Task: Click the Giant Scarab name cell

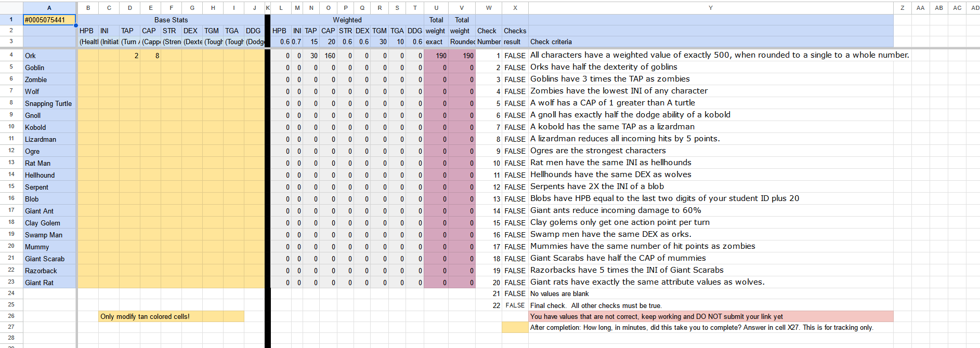Action: coord(49,259)
